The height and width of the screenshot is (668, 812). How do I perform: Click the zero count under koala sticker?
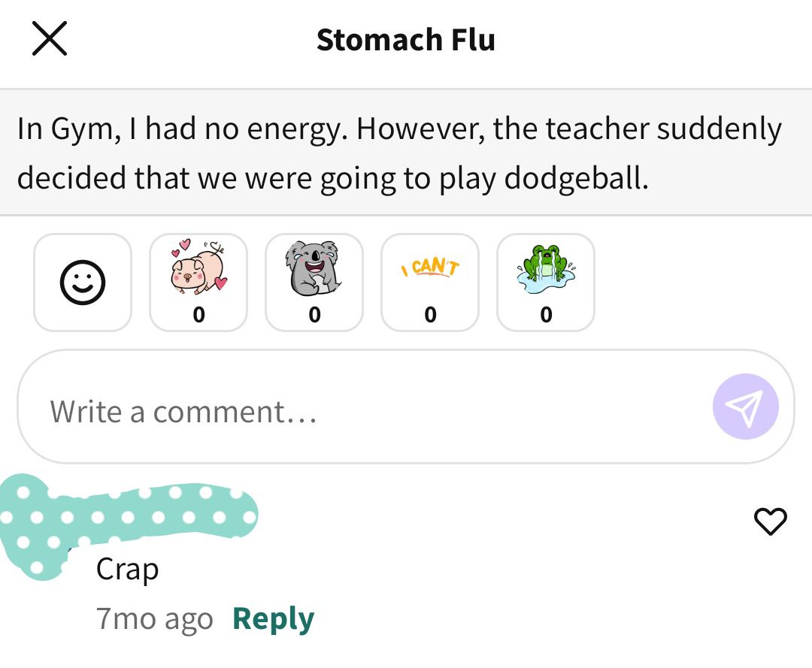tap(314, 315)
